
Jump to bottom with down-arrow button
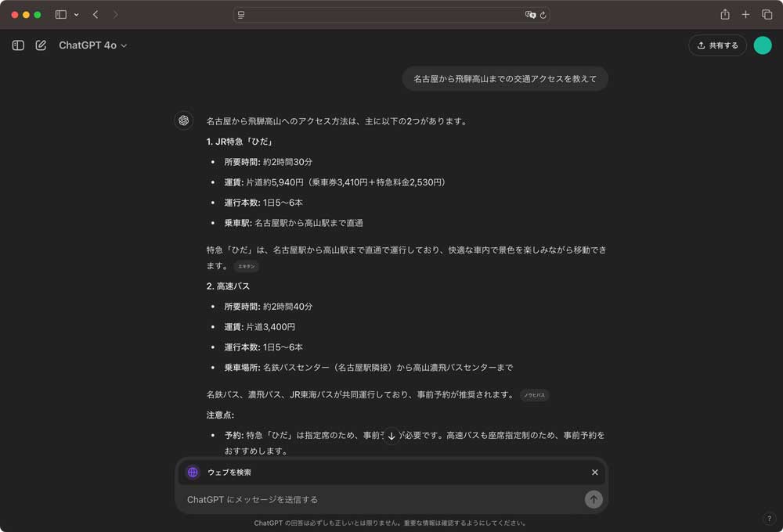(391, 436)
